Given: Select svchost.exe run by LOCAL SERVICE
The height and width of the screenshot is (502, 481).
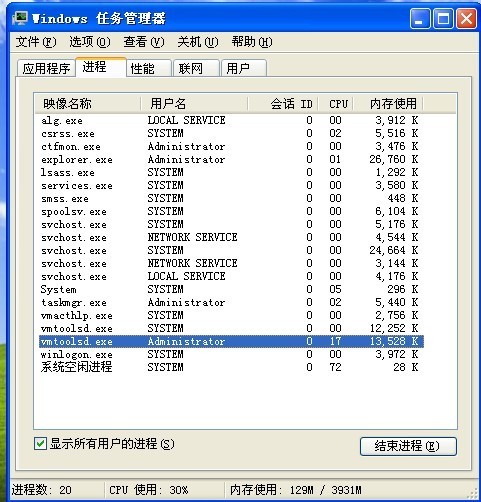Looking at the screenshot, I should click(x=231, y=276).
